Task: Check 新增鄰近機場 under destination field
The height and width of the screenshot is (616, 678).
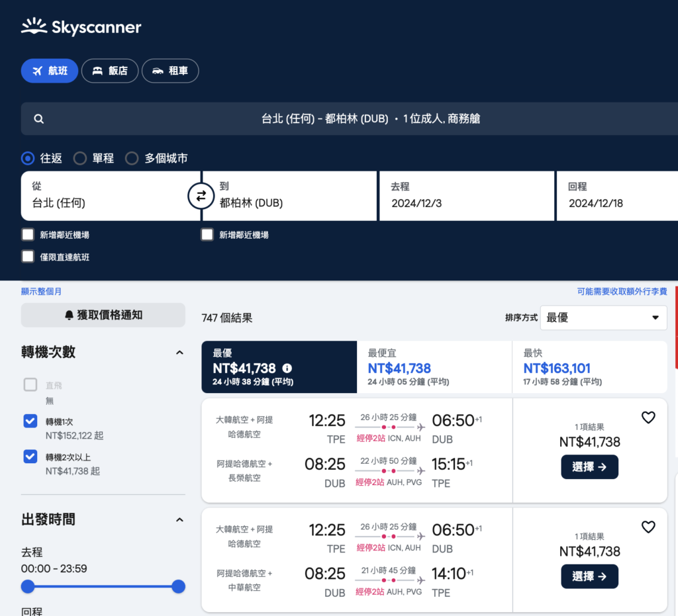Action: 207,235
